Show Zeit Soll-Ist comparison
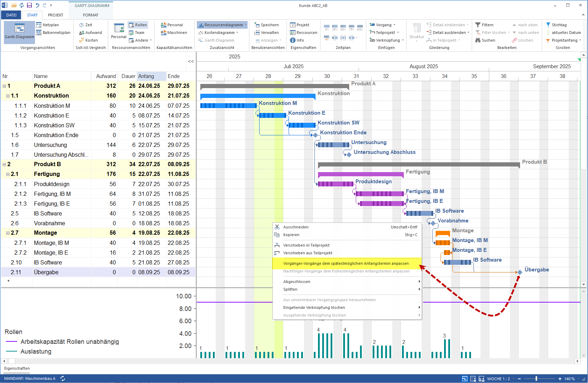Viewport: 588px width, 383px height. coord(86,25)
